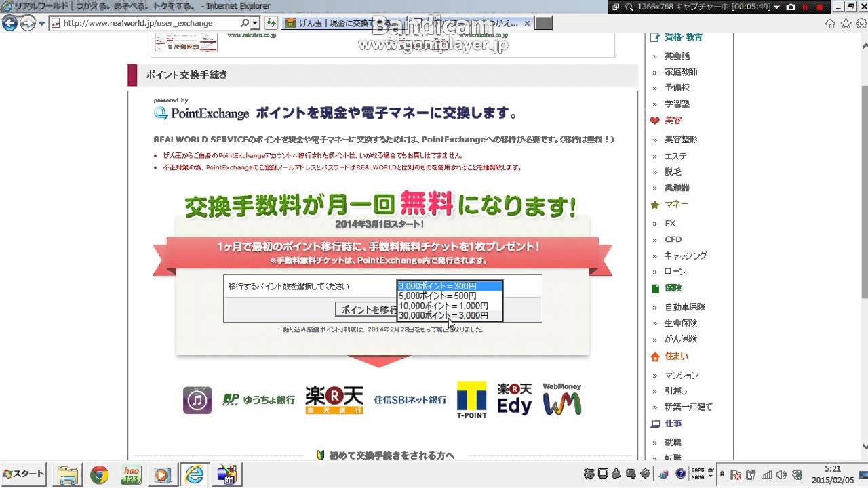Click the Bandicam magnifier icon
The height and width of the screenshot is (488, 868).
coord(629,7)
